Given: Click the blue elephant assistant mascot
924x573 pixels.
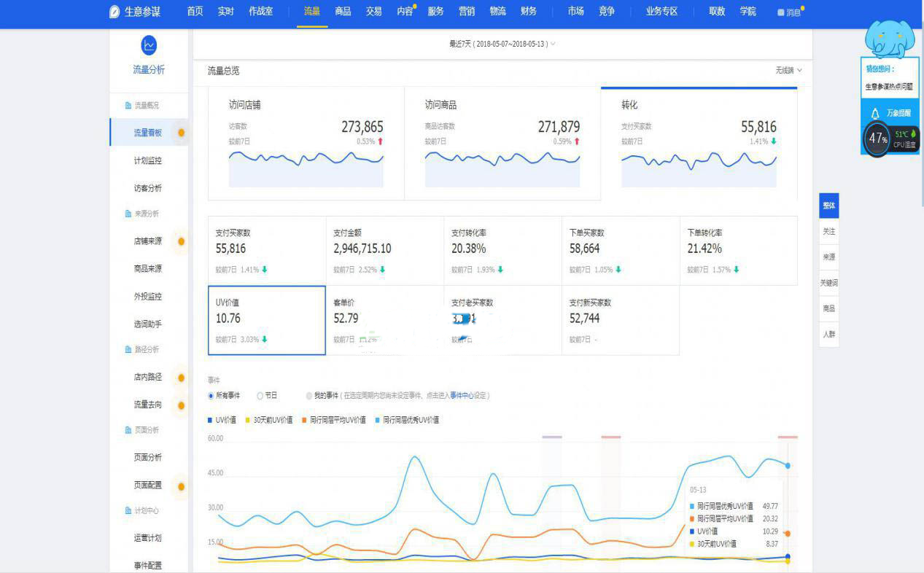Looking at the screenshot, I should [x=888, y=36].
